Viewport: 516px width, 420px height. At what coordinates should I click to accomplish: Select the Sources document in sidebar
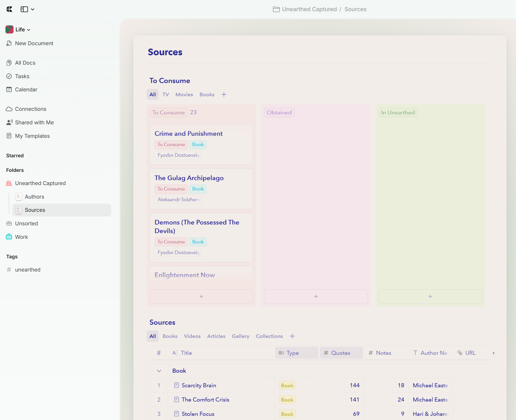coord(62,210)
